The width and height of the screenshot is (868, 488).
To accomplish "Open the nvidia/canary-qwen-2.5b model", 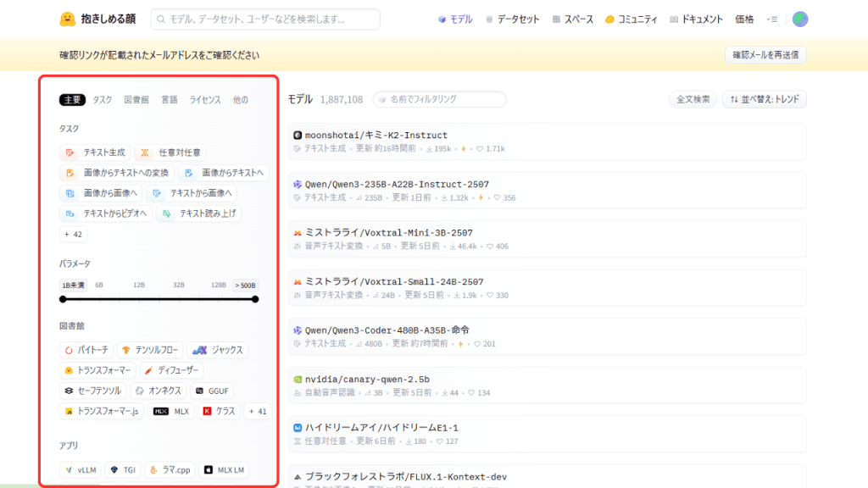I will [x=547, y=385].
